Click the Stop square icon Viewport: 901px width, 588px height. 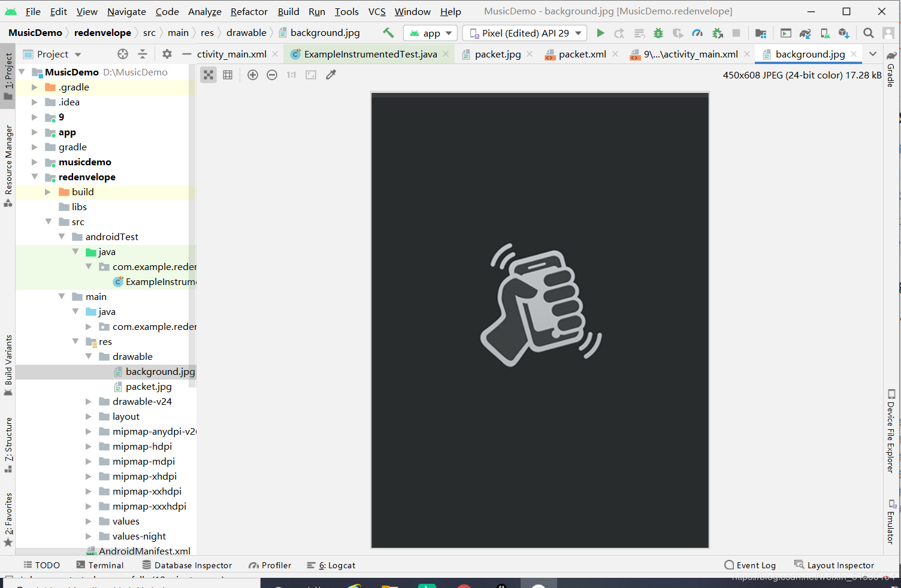click(x=736, y=33)
